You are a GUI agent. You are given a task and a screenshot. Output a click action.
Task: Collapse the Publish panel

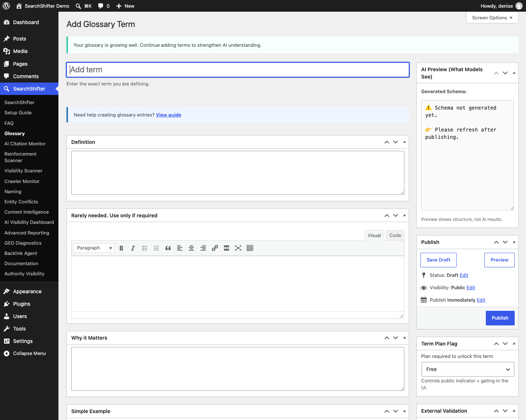click(x=514, y=242)
